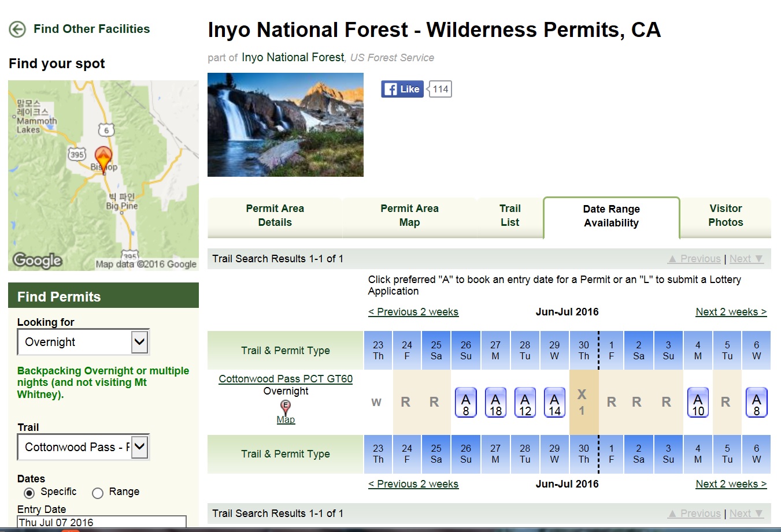Open the Cottonwood Pass PCT GT60 trail link
Screen dimensions: 781x532
286,379
